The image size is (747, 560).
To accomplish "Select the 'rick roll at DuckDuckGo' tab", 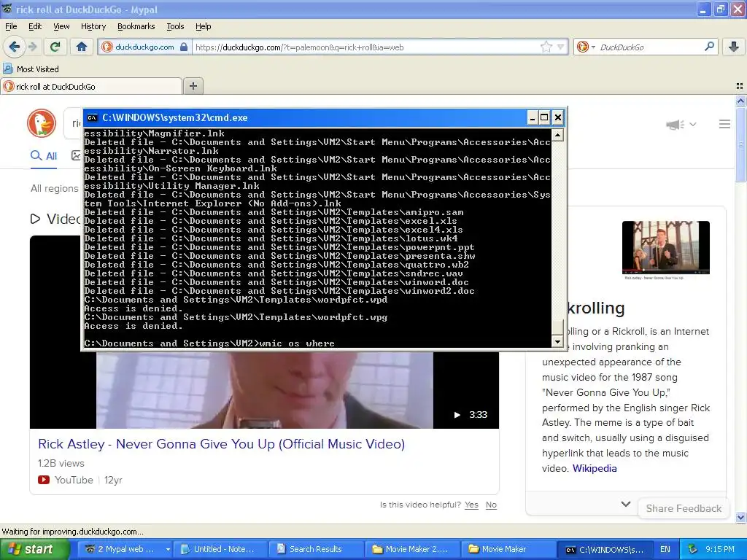I will pyautogui.click(x=91, y=86).
